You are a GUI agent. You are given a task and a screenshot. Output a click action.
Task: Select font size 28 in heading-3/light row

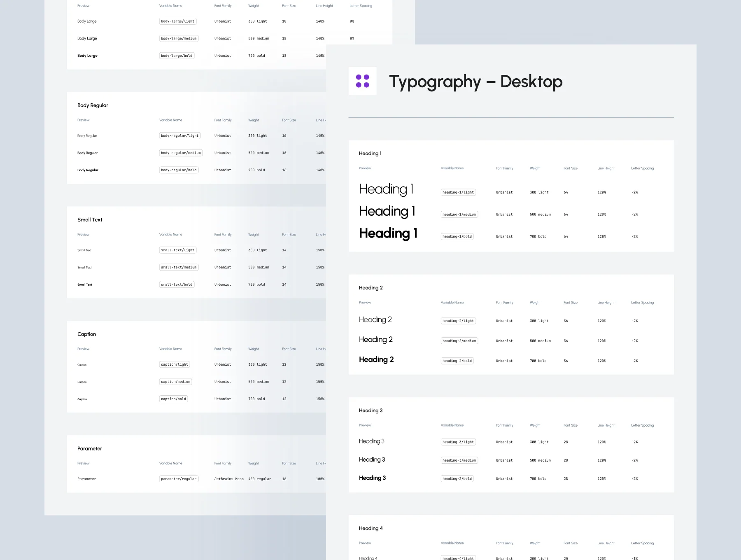coord(566,442)
